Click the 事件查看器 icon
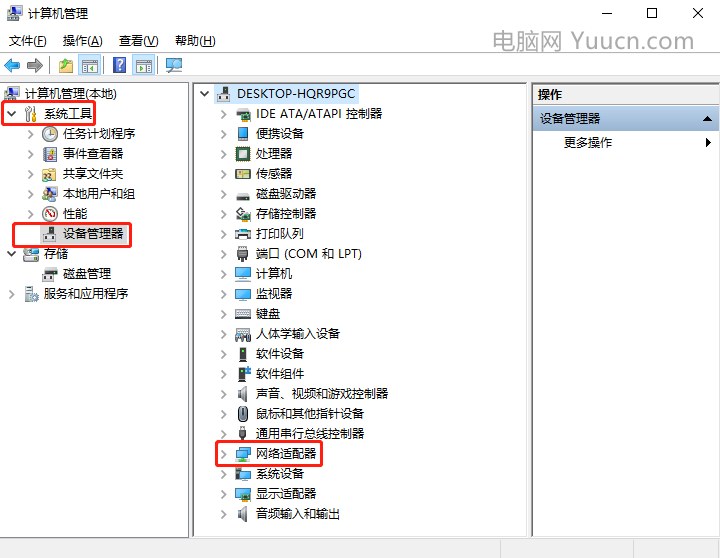The width and height of the screenshot is (720, 558). [50, 154]
